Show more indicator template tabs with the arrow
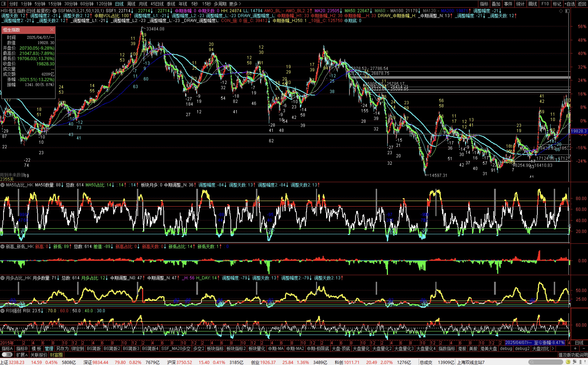This screenshot has height=365, width=588. pos(553,349)
